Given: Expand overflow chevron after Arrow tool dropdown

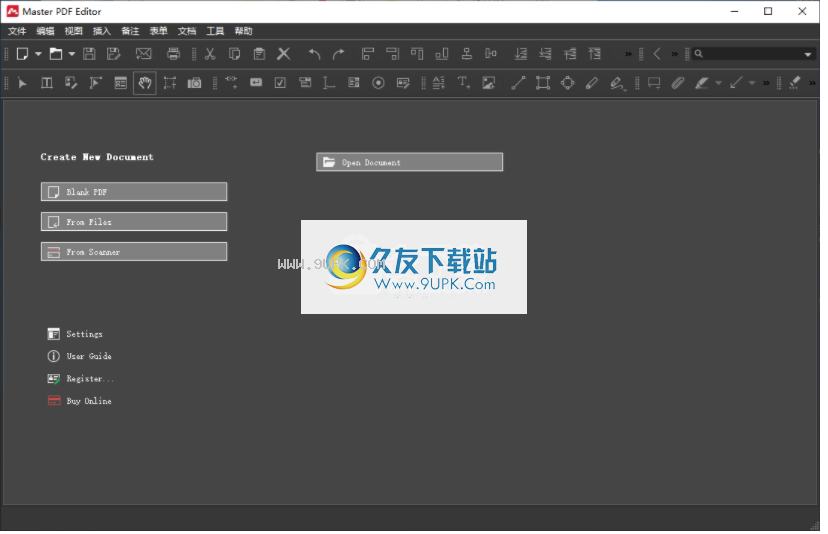Looking at the screenshot, I should (x=766, y=83).
